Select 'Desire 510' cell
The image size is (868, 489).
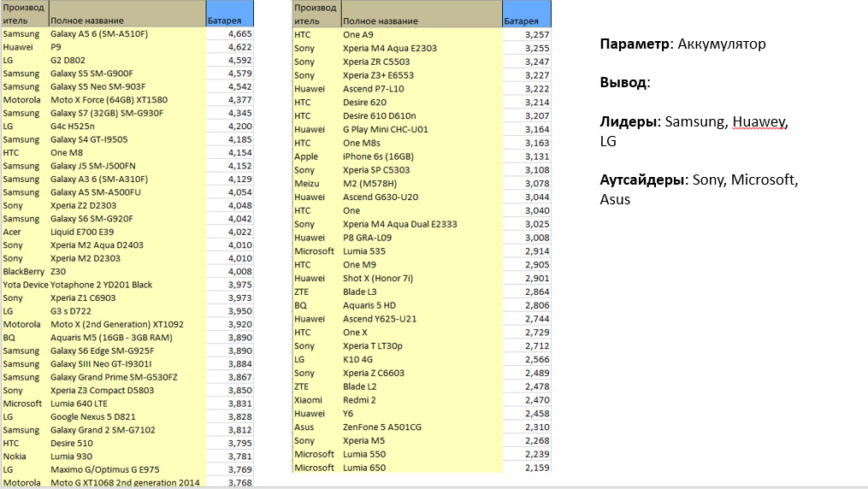coord(127,444)
